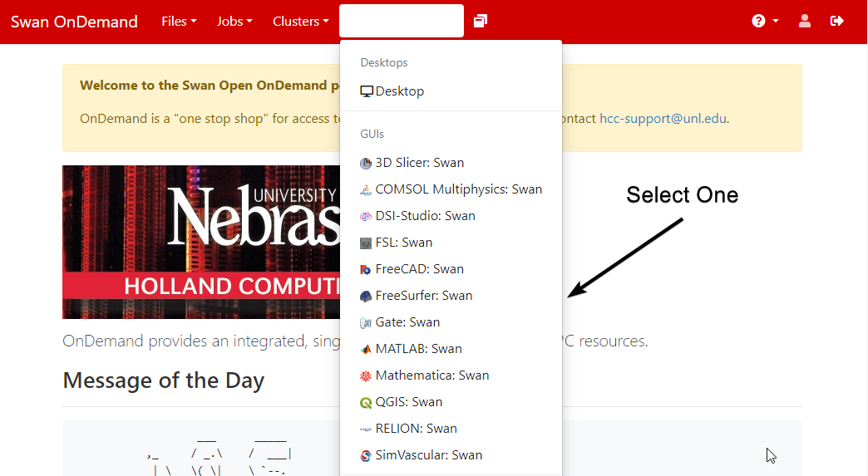Screen dimensions: 868x476
Task: Click the Mathematica icon
Action: (366, 376)
